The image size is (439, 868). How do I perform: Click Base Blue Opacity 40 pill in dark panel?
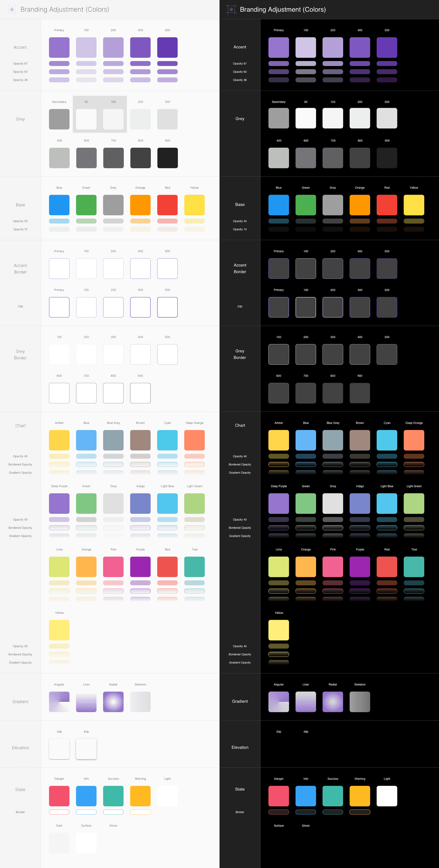tap(279, 221)
